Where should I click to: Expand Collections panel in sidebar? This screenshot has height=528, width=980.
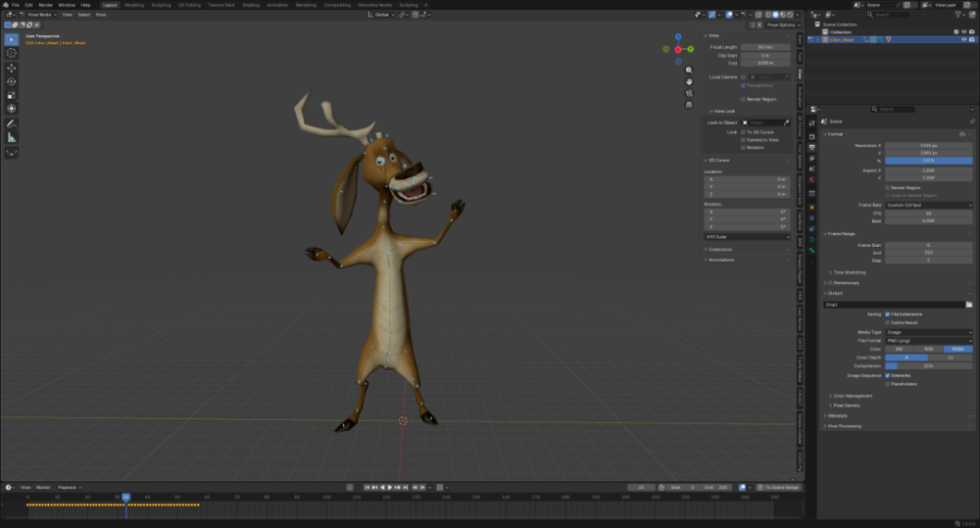point(719,250)
